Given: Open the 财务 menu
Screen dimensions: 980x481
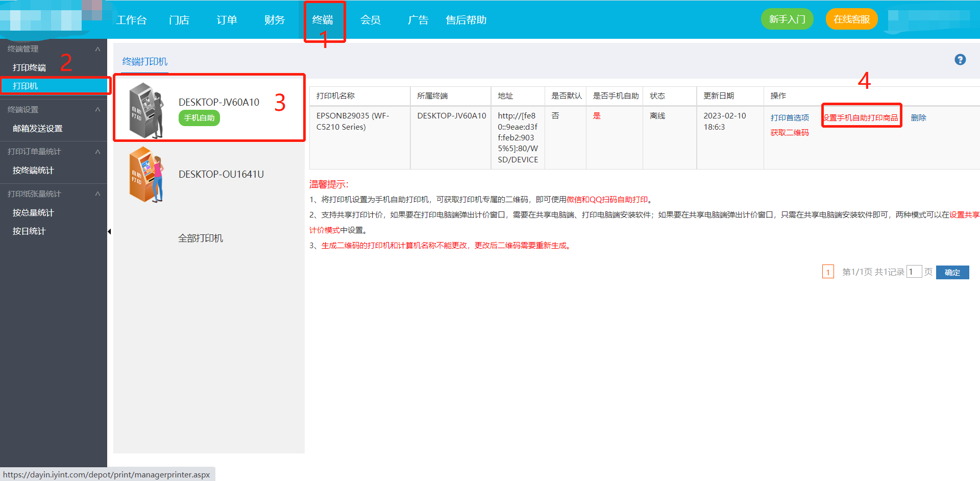Looking at the screenshot, I should [x=275, y=20].
